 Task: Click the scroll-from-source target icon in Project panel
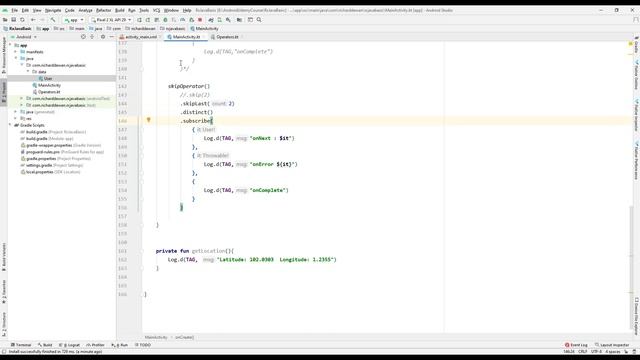pos(83,37)
